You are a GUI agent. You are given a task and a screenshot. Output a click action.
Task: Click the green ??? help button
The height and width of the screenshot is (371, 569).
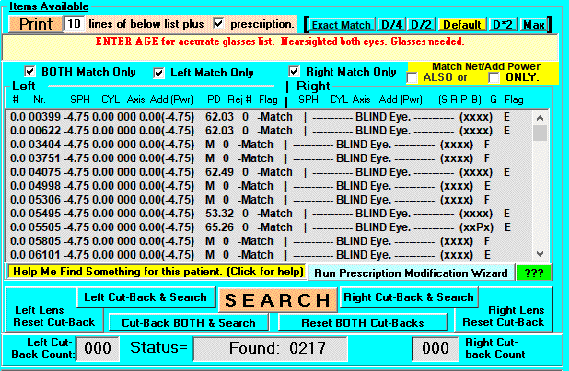(534, 273)
